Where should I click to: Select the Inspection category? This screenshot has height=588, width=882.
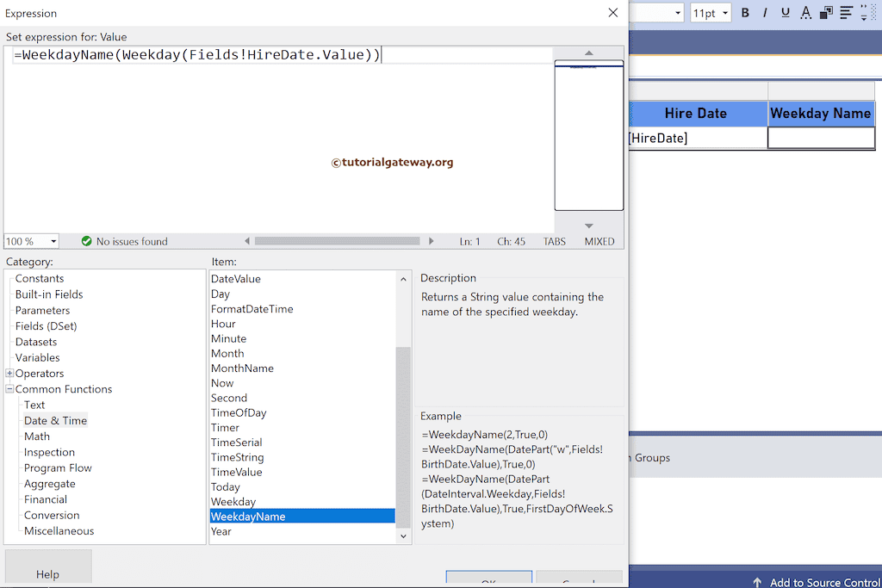coord(49,452)
